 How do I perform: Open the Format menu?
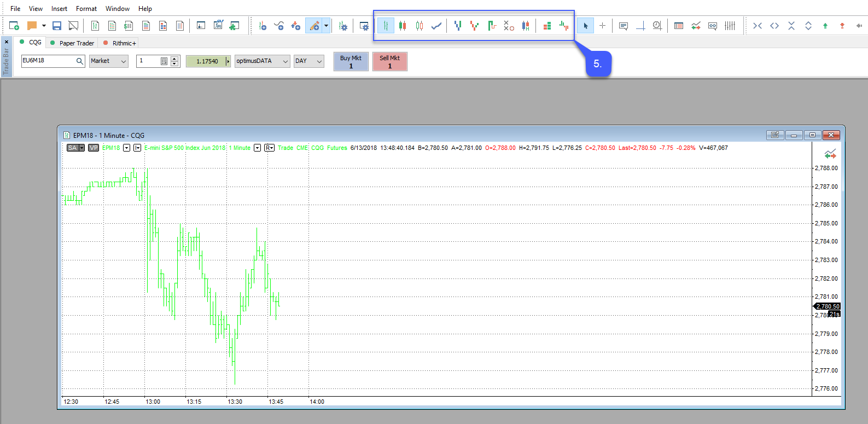coord(86,9)
